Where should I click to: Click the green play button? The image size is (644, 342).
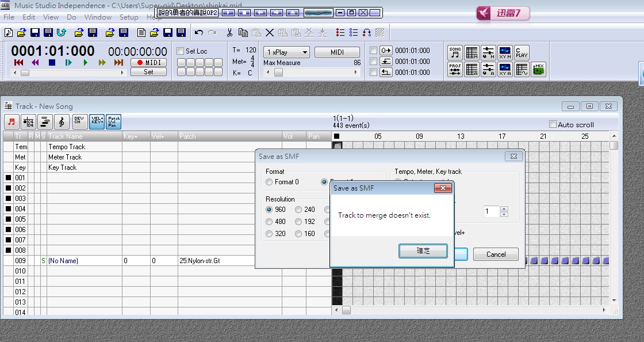(86, 63)
